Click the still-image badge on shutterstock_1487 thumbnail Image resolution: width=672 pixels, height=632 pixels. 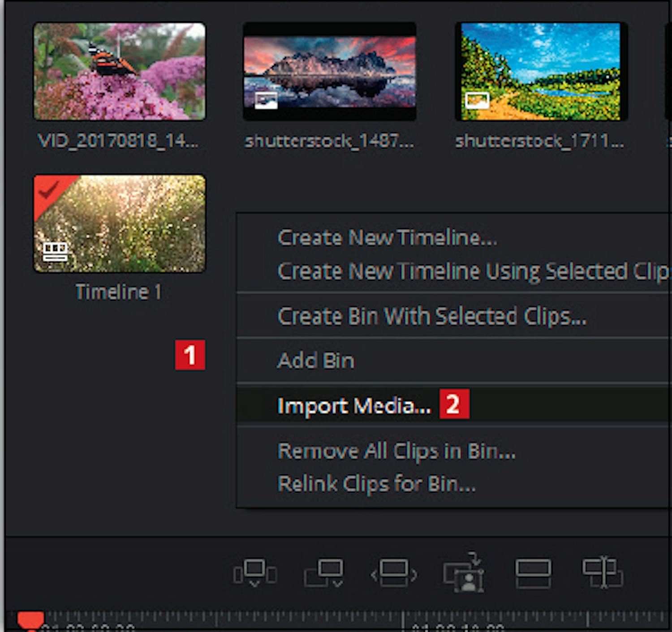(266, 100)
